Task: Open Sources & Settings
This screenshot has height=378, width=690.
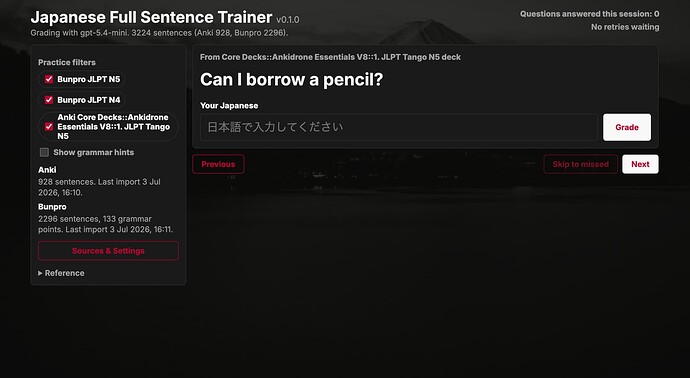Action: click(108, 251)
